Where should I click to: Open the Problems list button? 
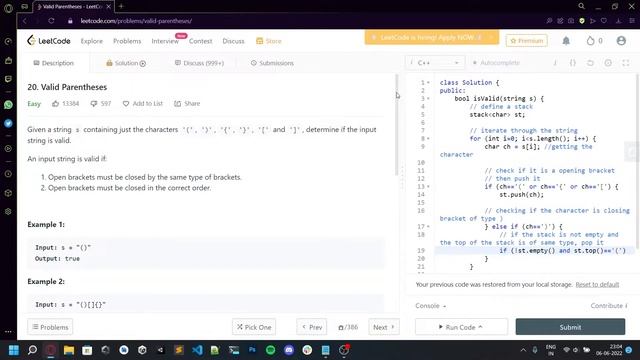(x=50, y=327)
